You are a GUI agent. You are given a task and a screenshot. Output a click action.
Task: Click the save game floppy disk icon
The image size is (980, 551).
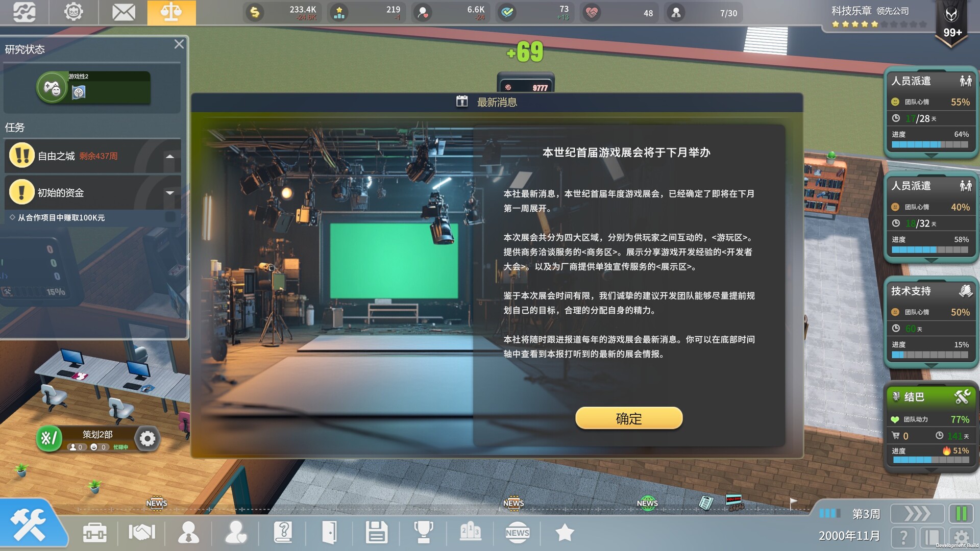(378, 533)
